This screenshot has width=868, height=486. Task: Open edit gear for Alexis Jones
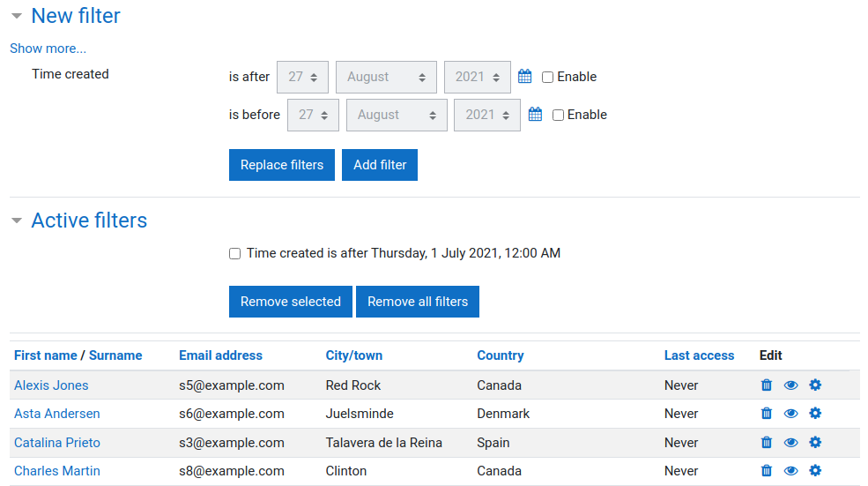(815, 385)
